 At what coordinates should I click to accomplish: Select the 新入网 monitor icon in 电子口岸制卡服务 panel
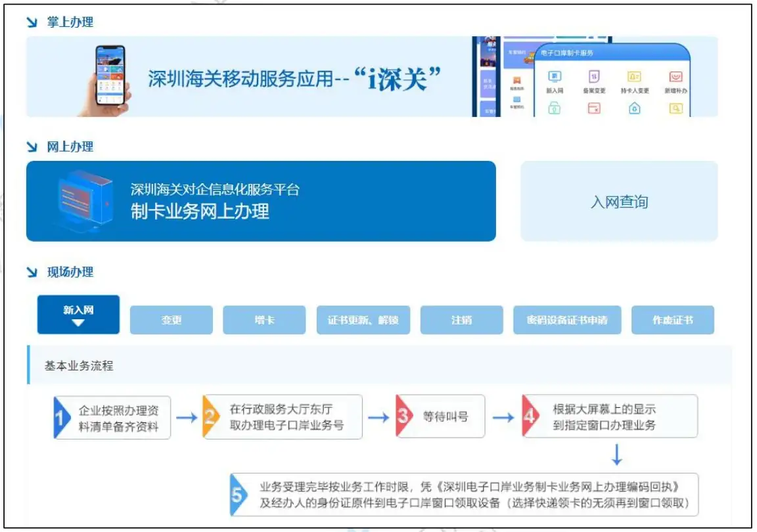click(555, 76)
